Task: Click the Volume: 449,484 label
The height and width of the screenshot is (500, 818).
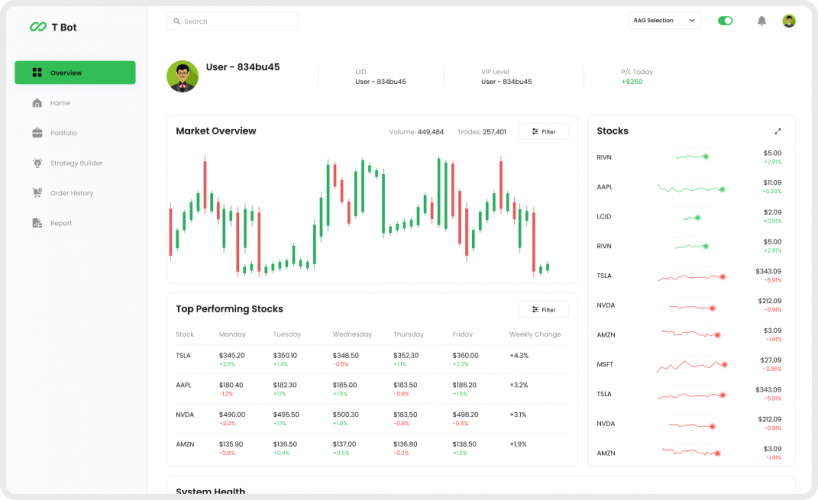Action: (x=416, y=132)
